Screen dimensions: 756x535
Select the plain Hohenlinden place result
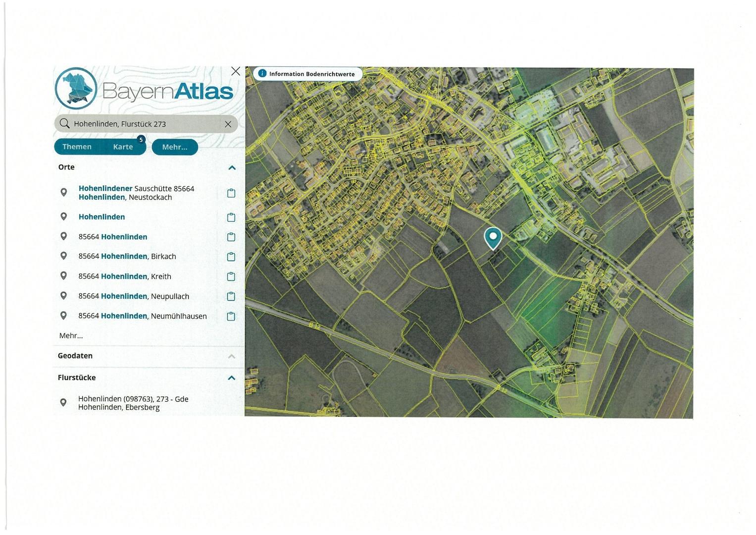click(x=101, y=217)
